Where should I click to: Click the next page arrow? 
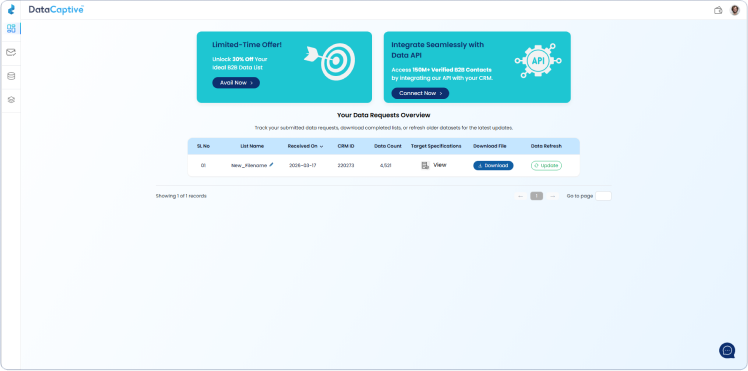click(x=552, y=196)
